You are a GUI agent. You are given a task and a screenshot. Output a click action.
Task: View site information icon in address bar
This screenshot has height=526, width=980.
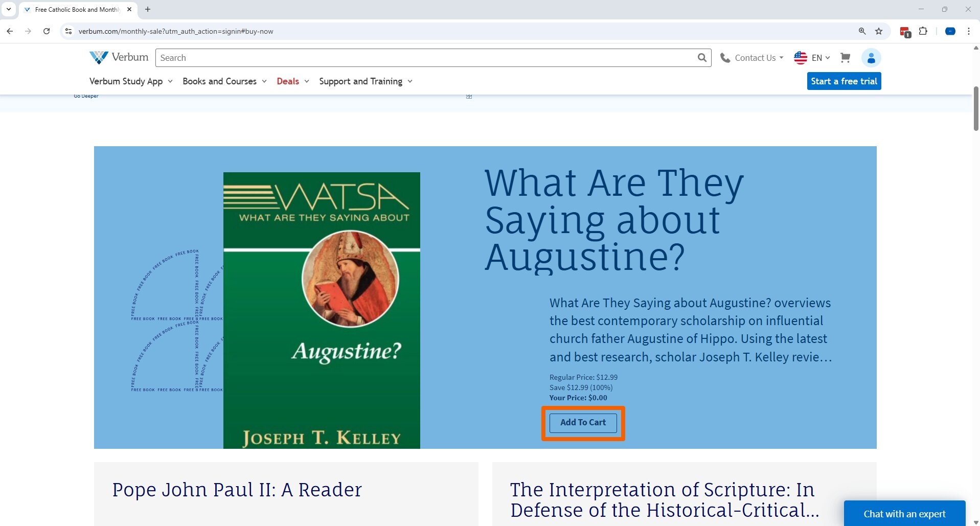68,31
